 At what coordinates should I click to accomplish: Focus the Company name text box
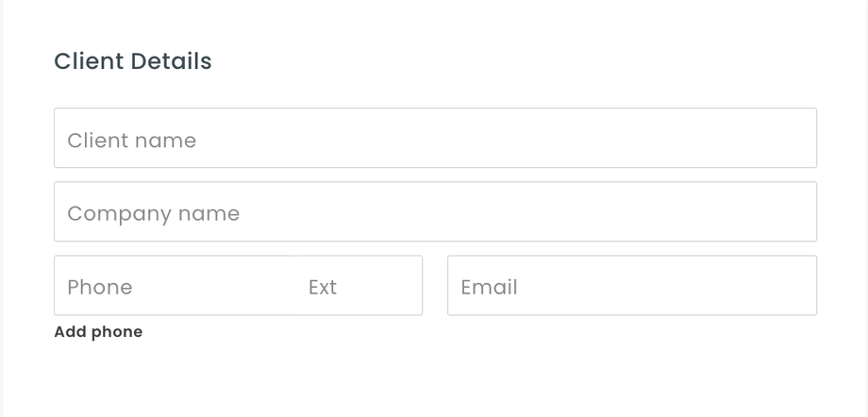(x=435, y=212)
